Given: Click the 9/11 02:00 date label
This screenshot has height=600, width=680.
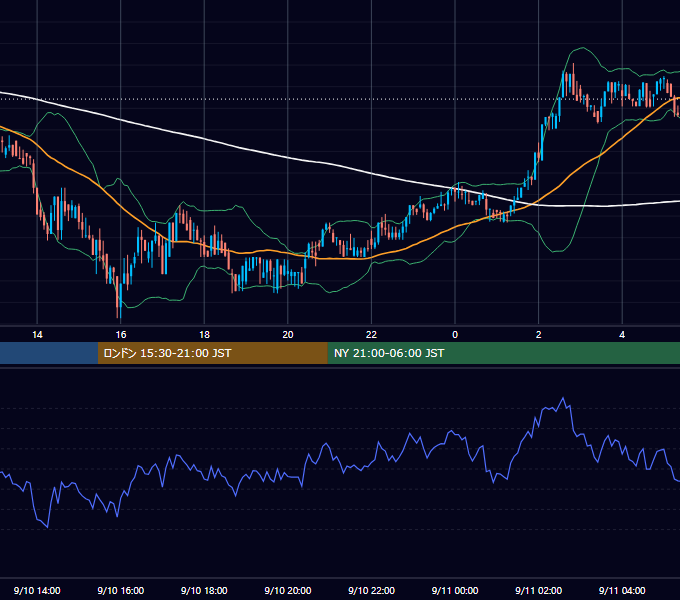Looking at the screenshot, I should point(539,590).
